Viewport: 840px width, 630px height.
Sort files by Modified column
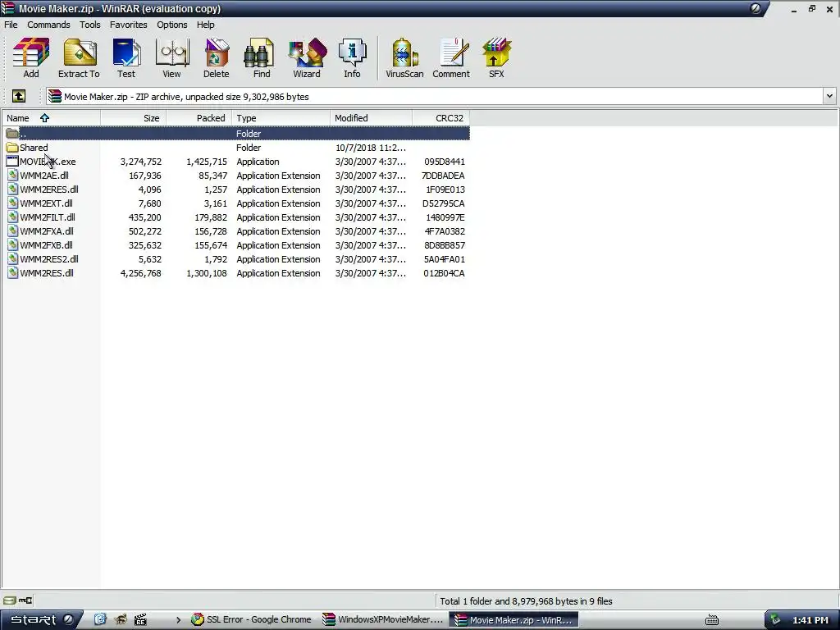tap(372, 118)
